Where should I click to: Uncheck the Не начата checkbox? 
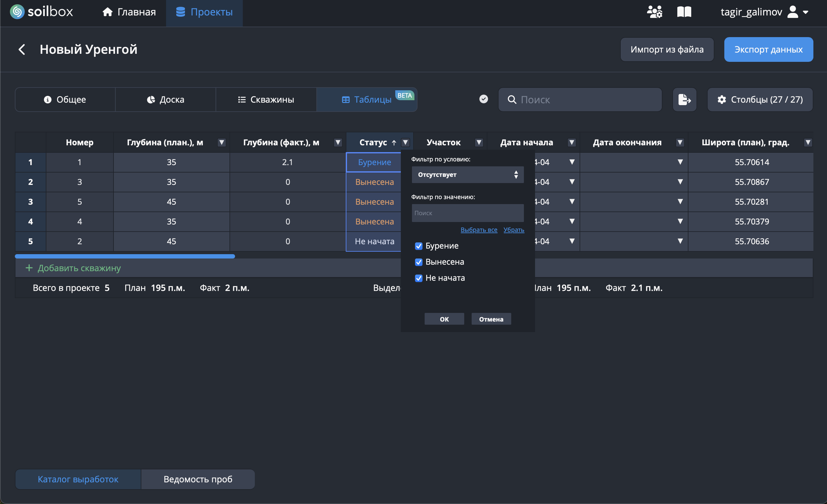418,278
